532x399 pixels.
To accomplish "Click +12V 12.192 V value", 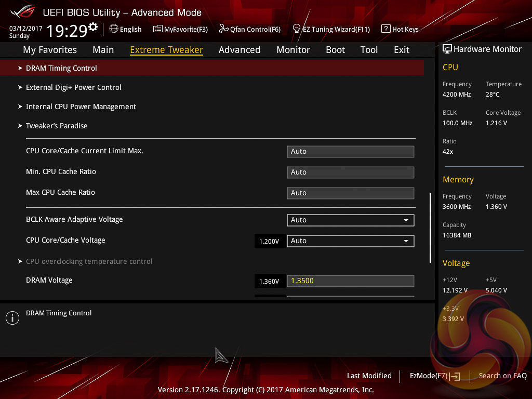I will pyautogui.click(x=455, y=290).
